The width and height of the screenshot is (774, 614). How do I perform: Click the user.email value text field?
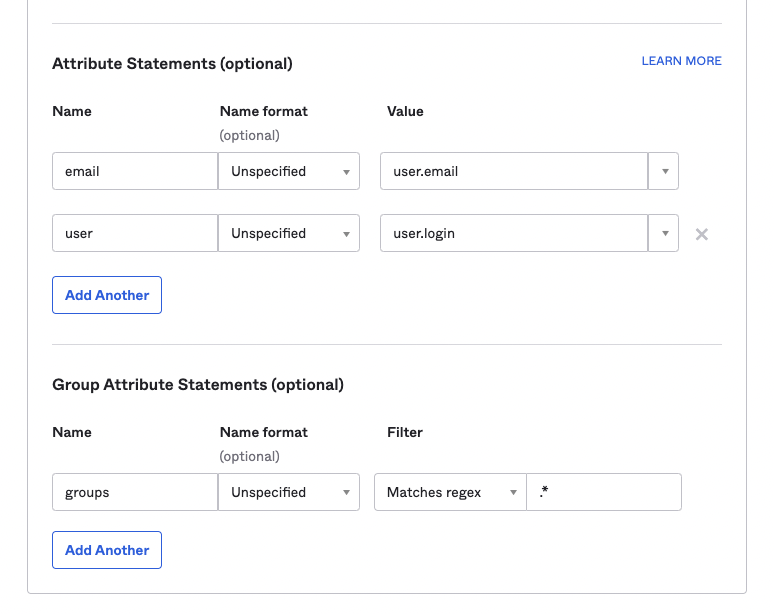514,171
